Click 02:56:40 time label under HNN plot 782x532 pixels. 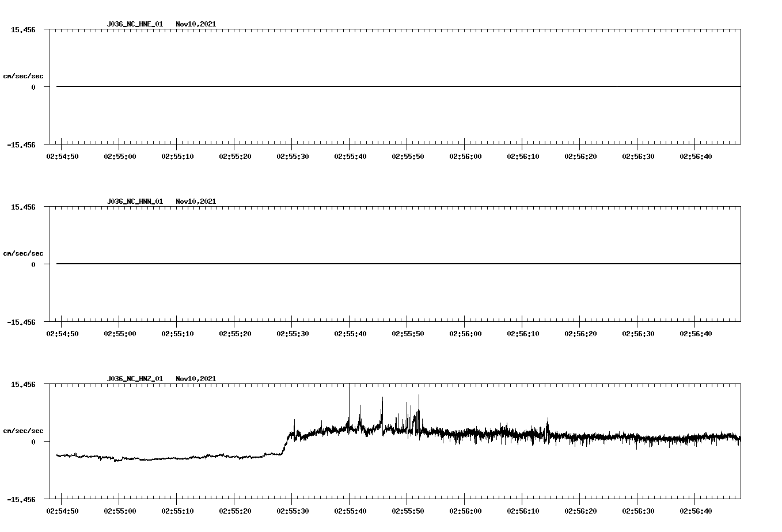tap(696, 334)
